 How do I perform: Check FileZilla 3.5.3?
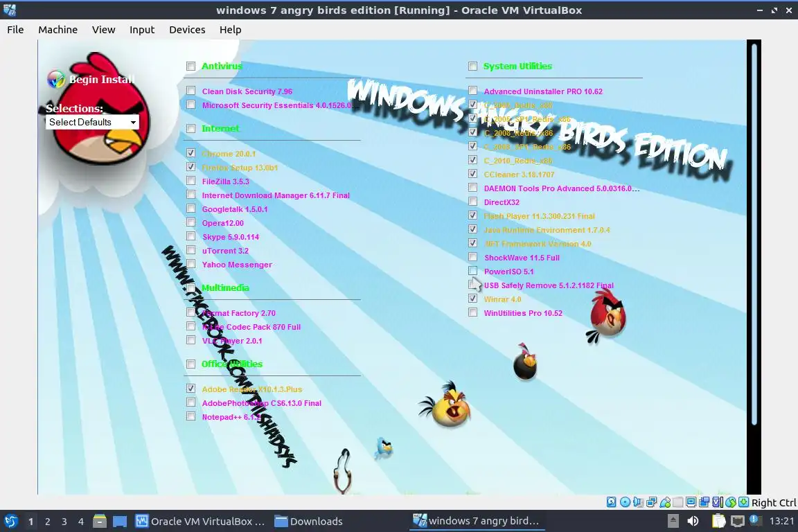(191, 181)
